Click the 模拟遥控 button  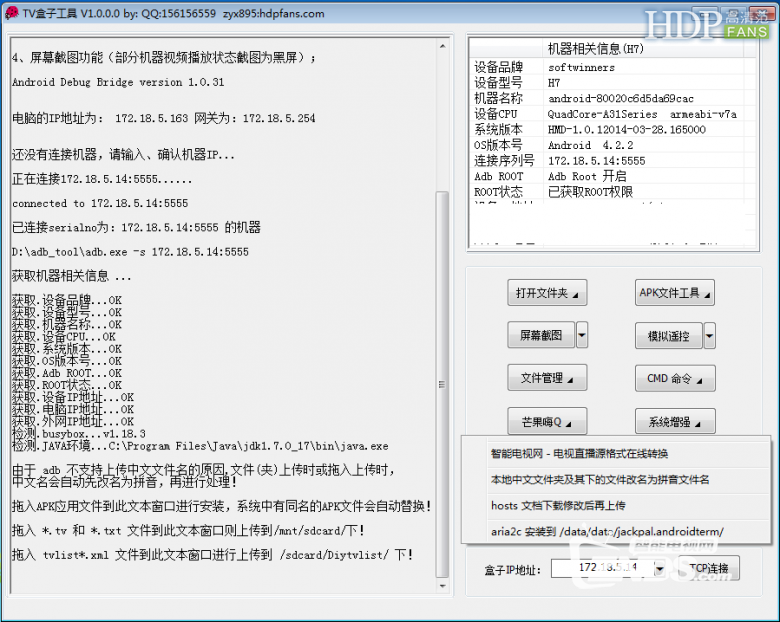[x=669, y=336]
